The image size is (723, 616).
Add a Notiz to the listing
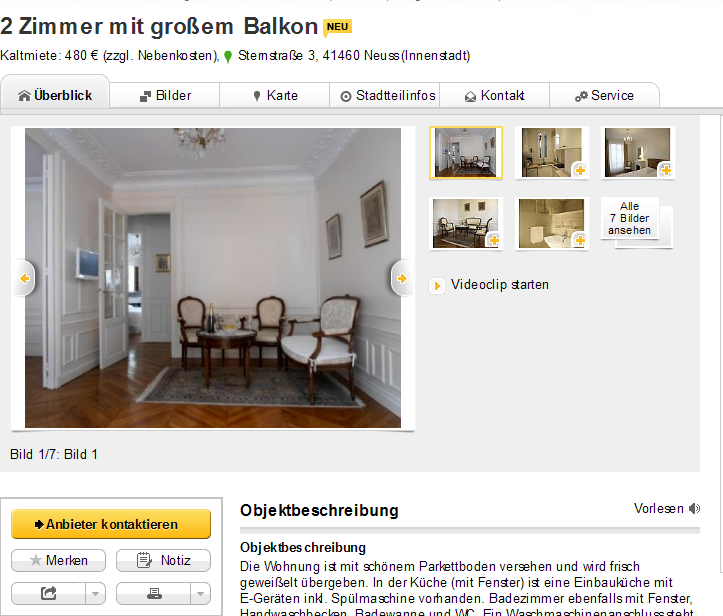pyautogui.click(x=163, y=560)
